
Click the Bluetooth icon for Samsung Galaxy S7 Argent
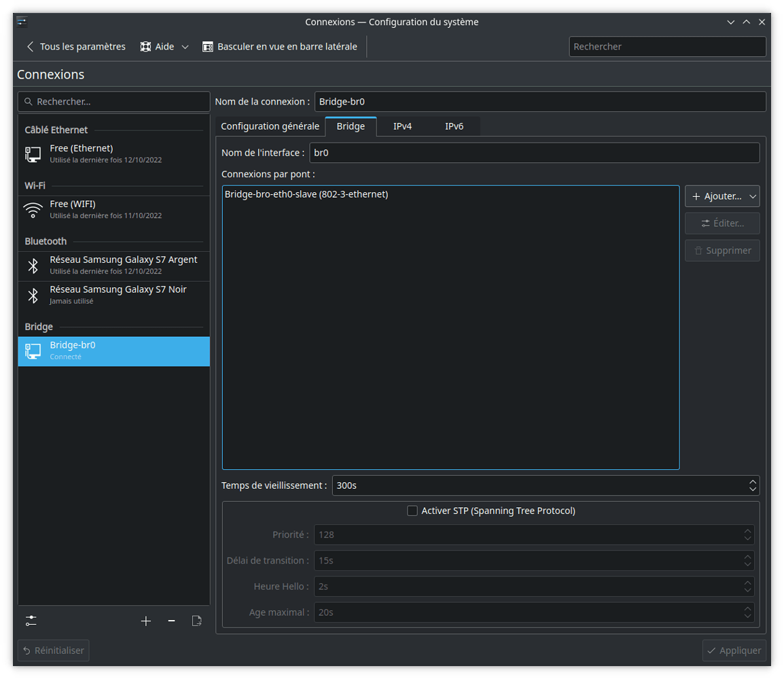click(33, 265)
